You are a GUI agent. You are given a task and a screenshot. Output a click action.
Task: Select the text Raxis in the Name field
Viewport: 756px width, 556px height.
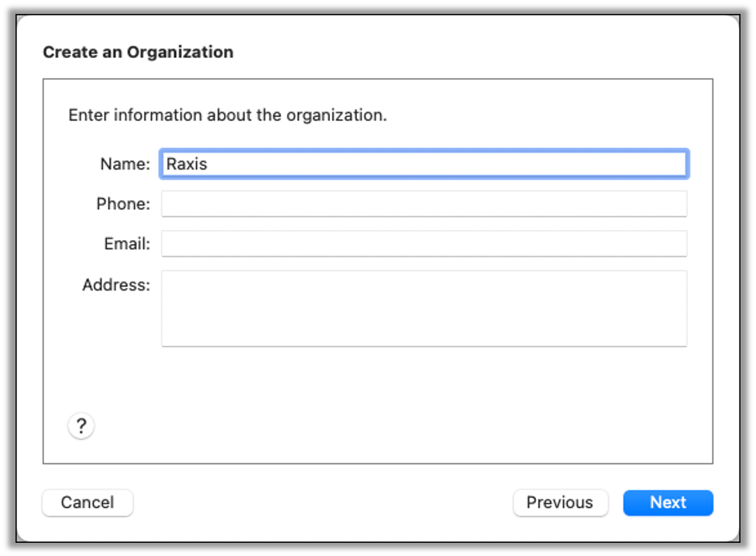pos(186,163)
